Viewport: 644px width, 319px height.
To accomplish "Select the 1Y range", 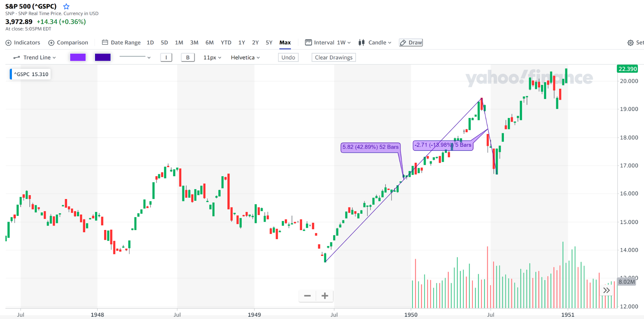I will (242, 43).
